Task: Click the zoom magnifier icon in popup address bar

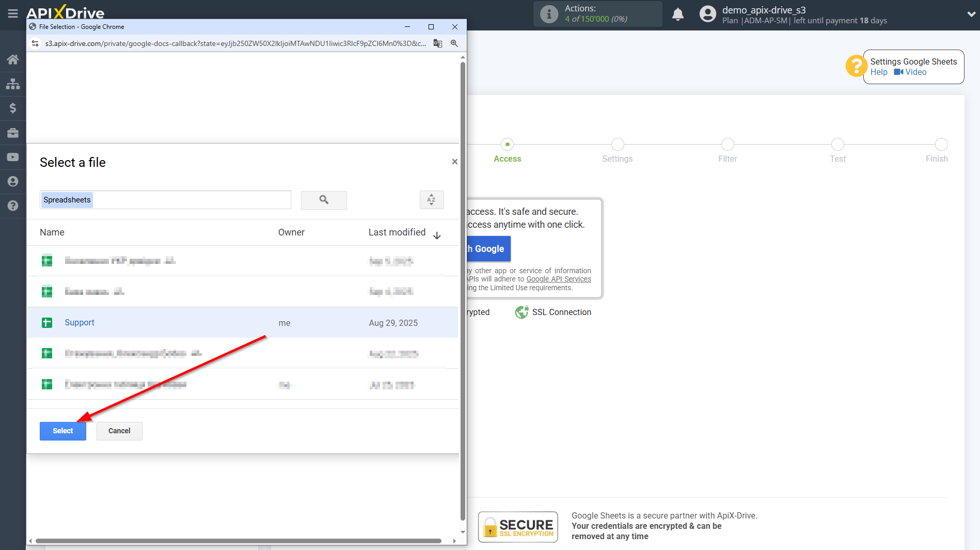Action: click(454, 43)
